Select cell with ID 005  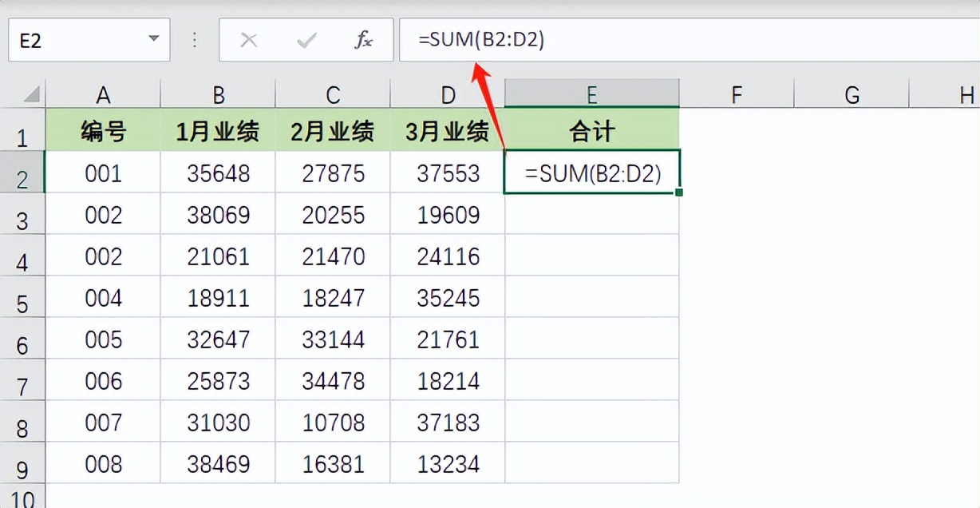pyautogui.click(x=103, y=339)
